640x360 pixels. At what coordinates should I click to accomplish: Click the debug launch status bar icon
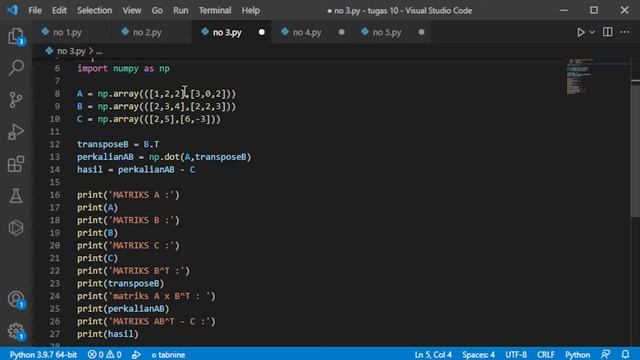tap(136, 355)
